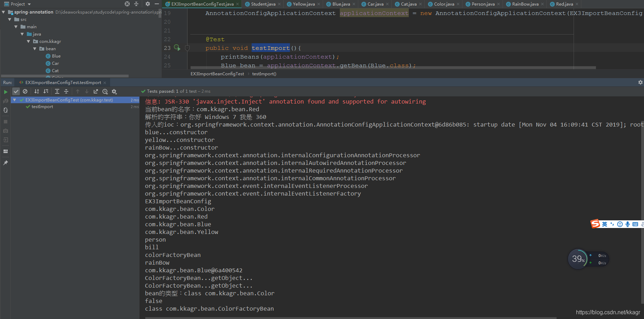Toggle Sogou English/Chinese mode

(x=605, y=224)
